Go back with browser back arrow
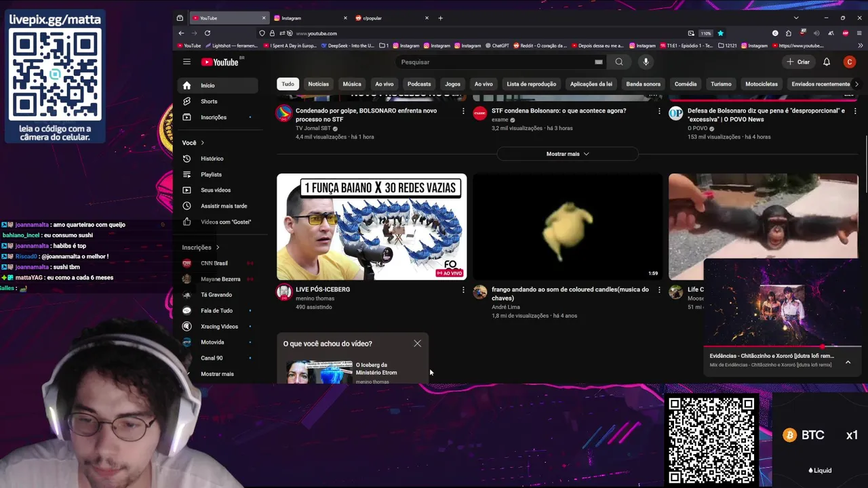This screenshot has height=488, width=868. 181,33
